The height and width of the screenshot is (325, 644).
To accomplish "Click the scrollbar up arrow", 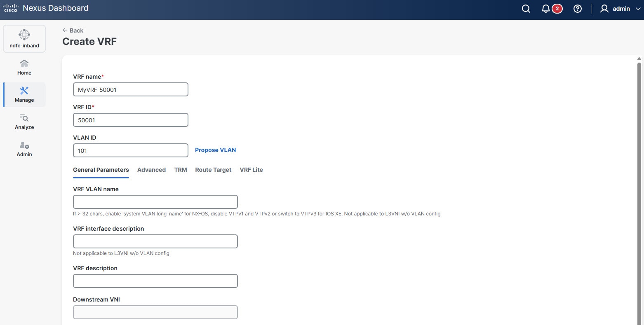I will 639,59.
